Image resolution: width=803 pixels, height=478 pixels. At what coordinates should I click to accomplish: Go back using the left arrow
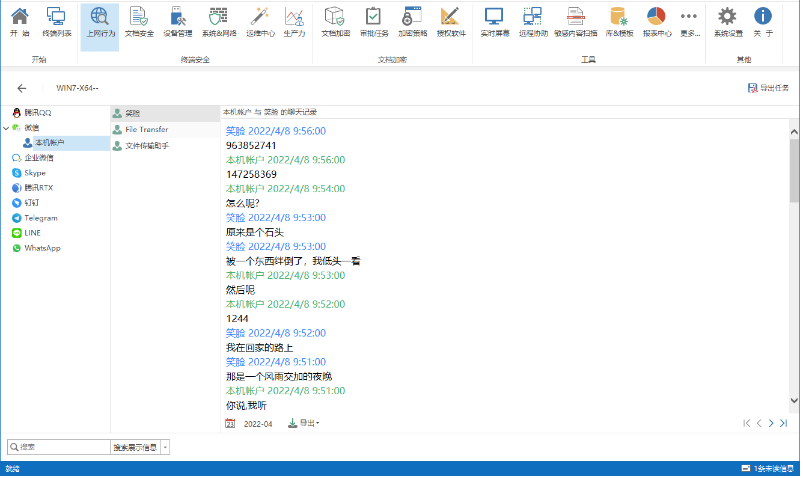pyautogui.click(x=22, y=88)
